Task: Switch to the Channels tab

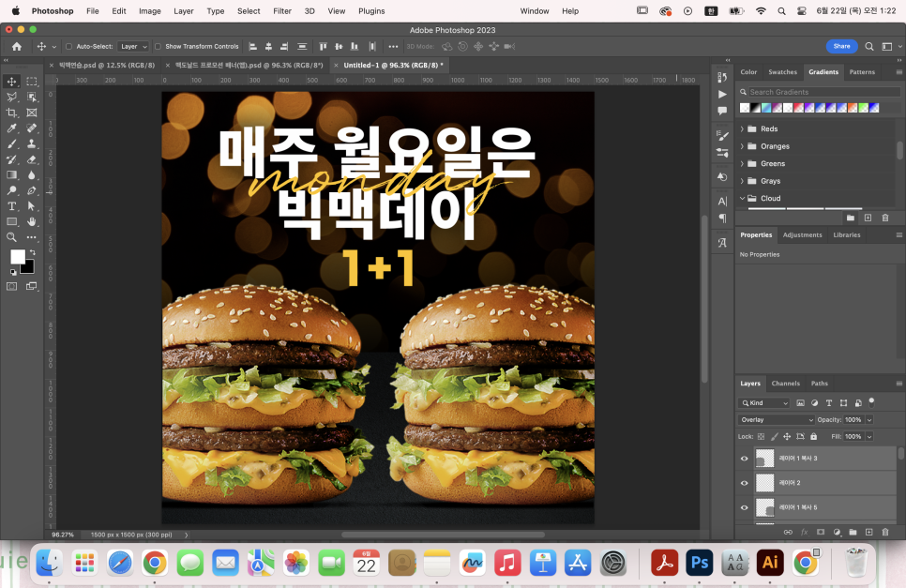Action: click(785, 384)
